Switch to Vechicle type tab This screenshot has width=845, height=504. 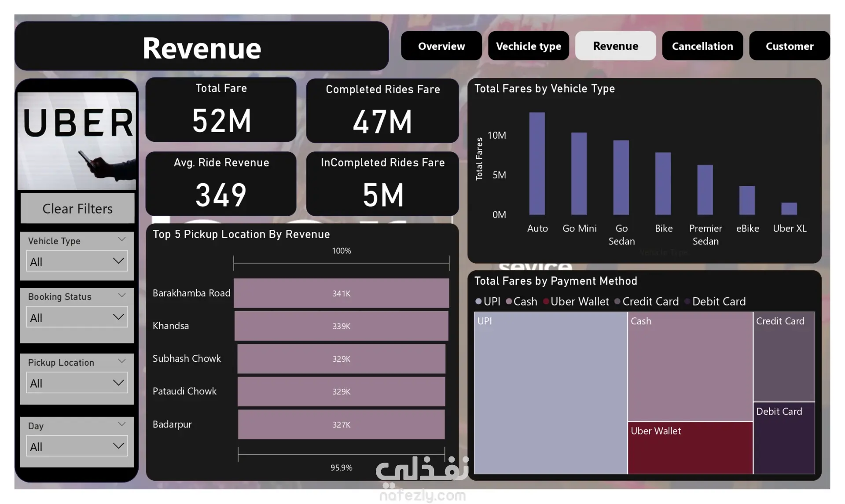coord(528,46)
